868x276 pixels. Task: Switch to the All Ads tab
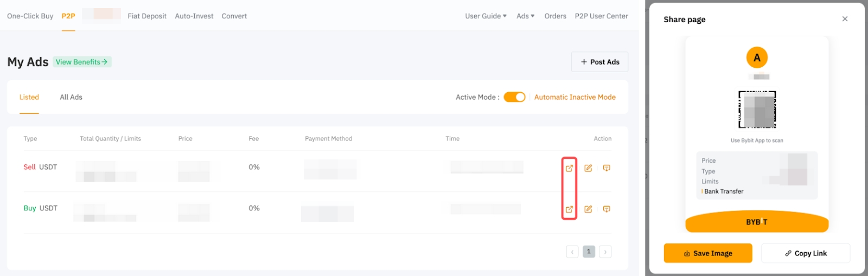coord(71,97)
